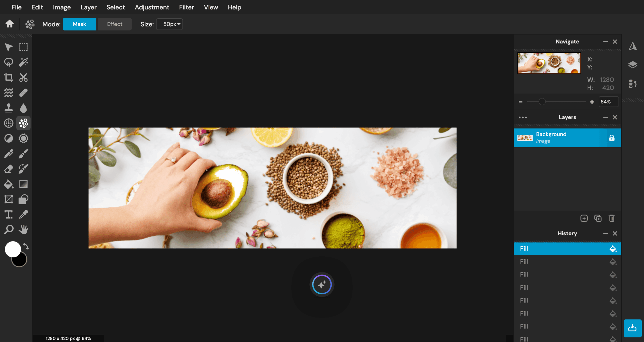The height and width of the screenshot is (342, 644).
Task: Select the Background layer row
Action: click(x=567, y=138)
